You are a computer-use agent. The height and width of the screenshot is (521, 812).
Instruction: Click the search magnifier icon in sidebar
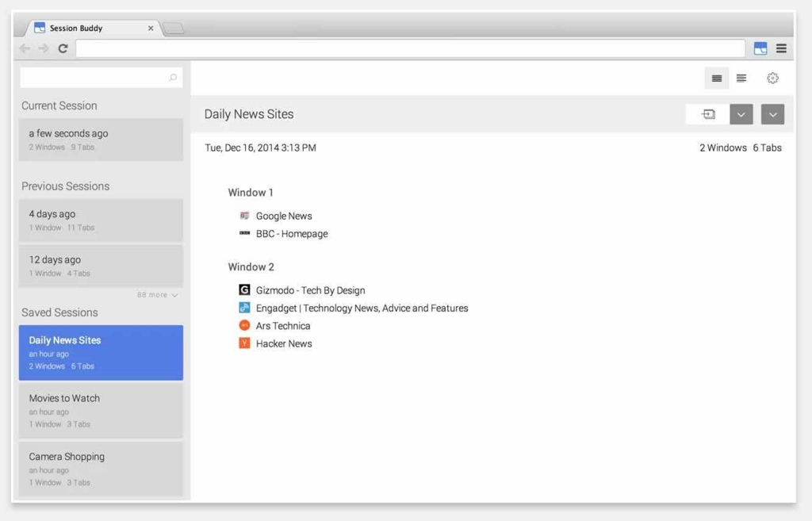click(x=173, y=78)
